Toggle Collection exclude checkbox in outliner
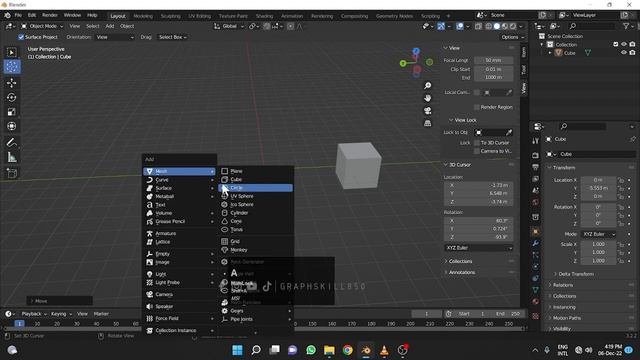This screenshot has height=360, width=640. tap(616, 44)
